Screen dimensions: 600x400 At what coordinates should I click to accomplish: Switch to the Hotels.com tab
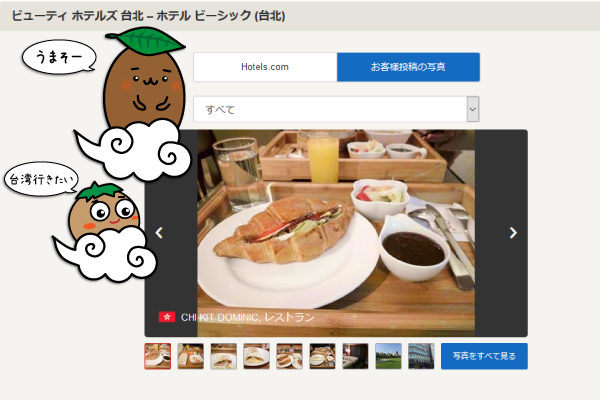[x=265, y=67]
